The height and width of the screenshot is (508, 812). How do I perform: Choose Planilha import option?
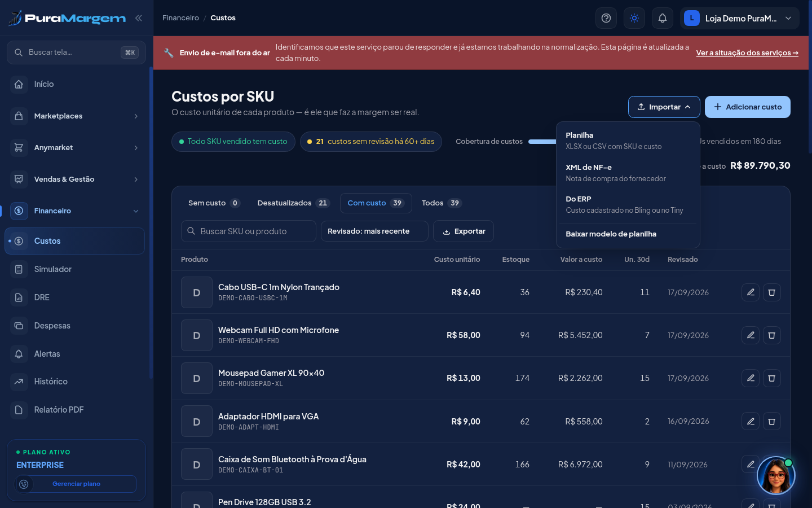point(628,141)
